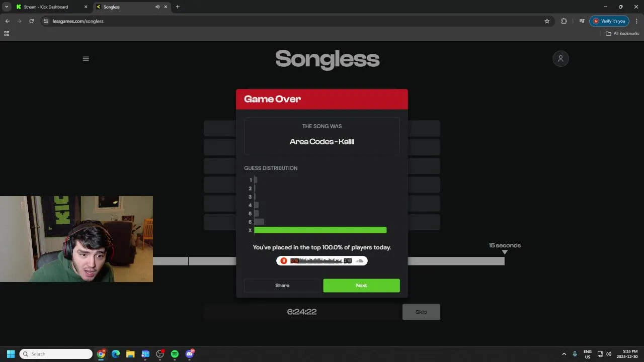The width and height of the screenshot is (644, 362).
Task: Seek within the song preview waveform
Action: point(320,260)
